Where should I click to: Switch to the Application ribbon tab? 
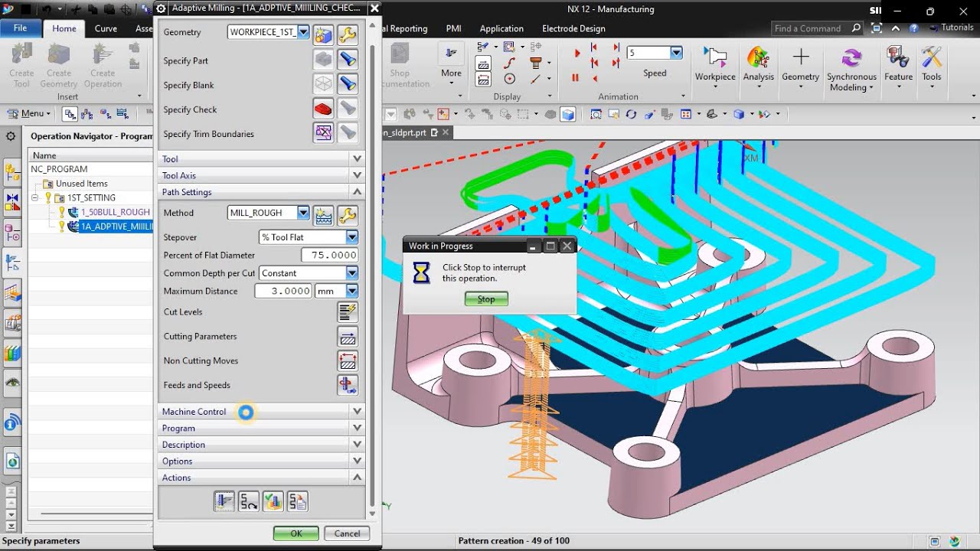tap(501, 28)
